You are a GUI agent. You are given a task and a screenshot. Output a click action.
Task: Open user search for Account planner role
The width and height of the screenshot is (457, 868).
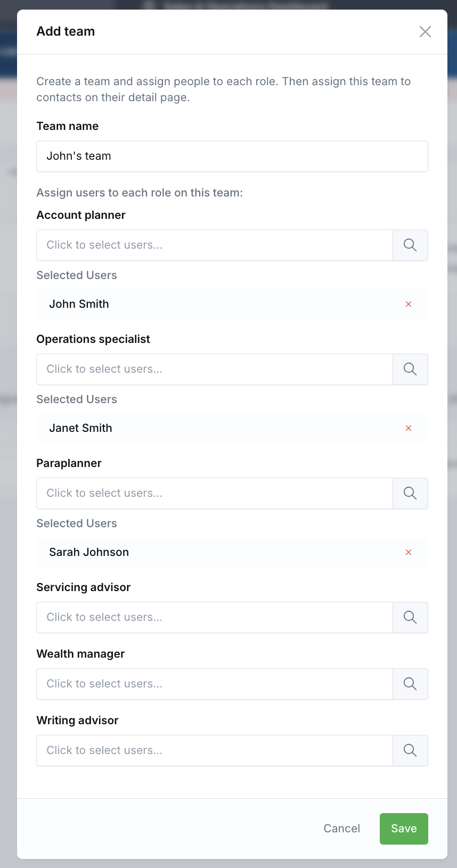pos(410,245)
